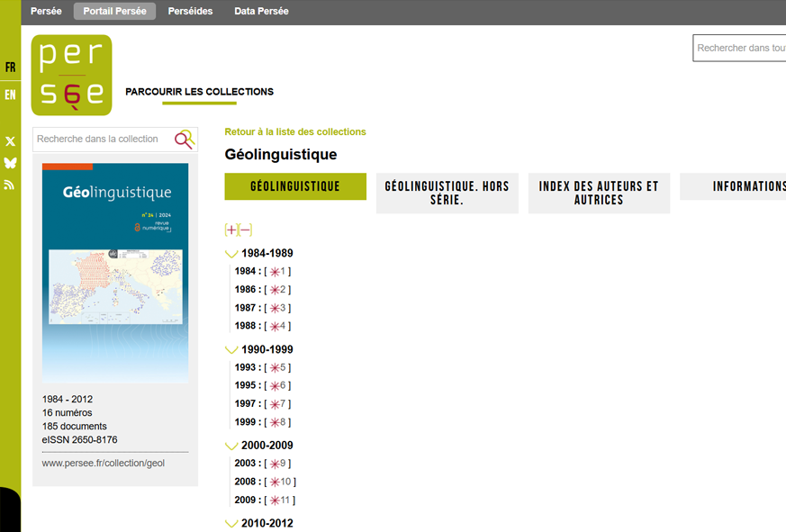
Task: Toggle the 2010-2012 section chevron
Action: [231, 524]
